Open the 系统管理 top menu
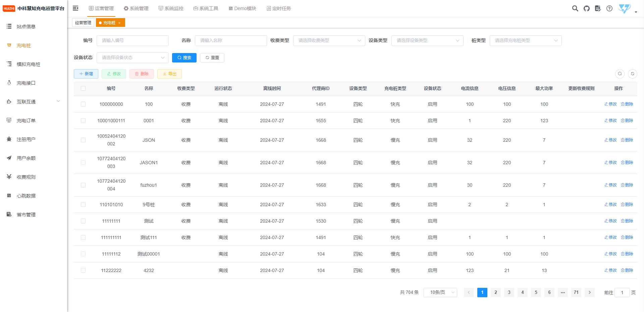 click(136, 8)
